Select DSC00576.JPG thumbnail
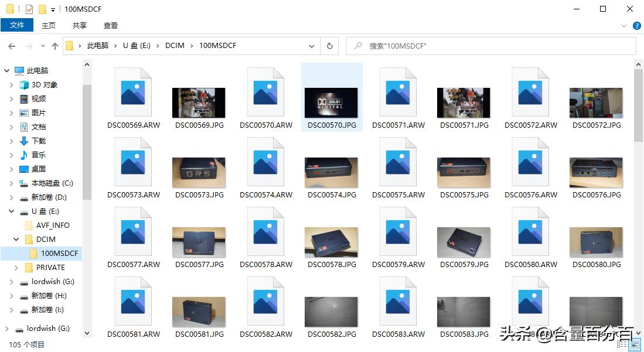The width and height of the screenshot is (644, 352). (597, 173)
